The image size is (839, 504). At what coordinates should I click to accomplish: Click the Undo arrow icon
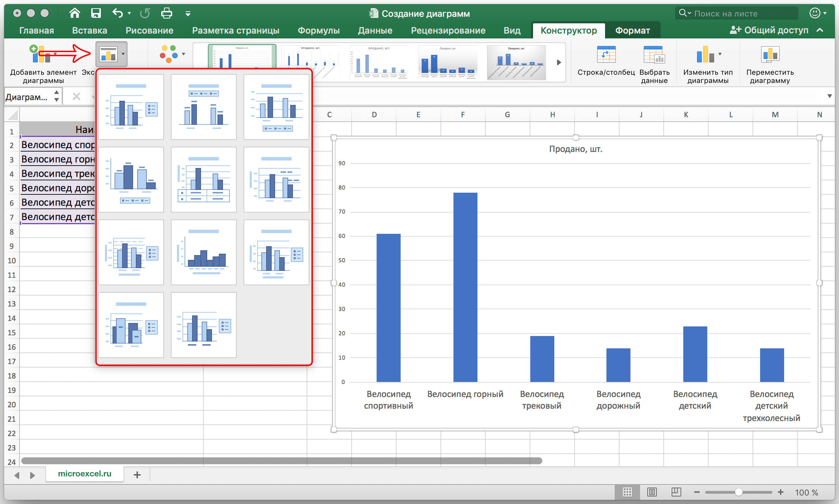click(117, 13)
